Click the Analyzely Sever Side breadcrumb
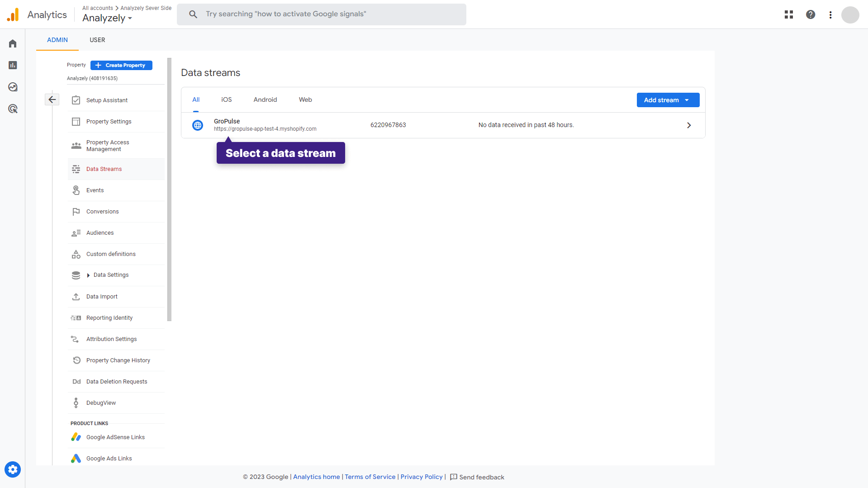The image size is (868, 488). click(146, 8)
